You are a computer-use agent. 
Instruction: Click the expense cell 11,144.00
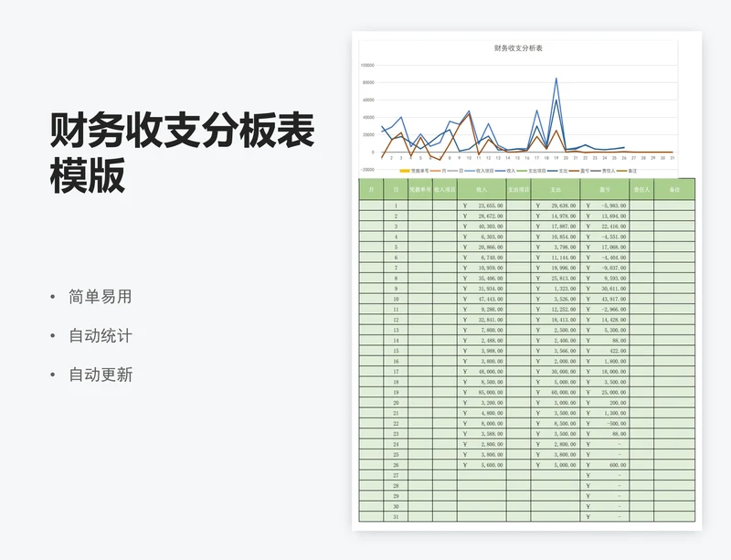pyautogui.click(x=556, y=258)
